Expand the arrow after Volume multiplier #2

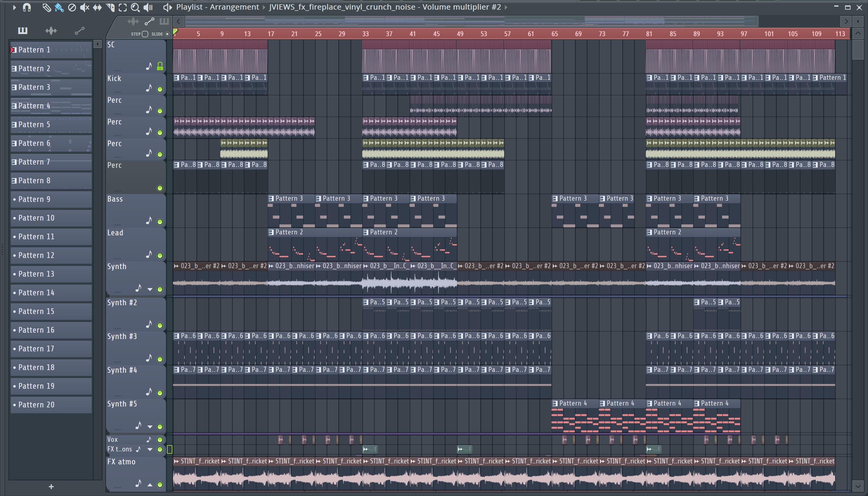click(506, 7)
